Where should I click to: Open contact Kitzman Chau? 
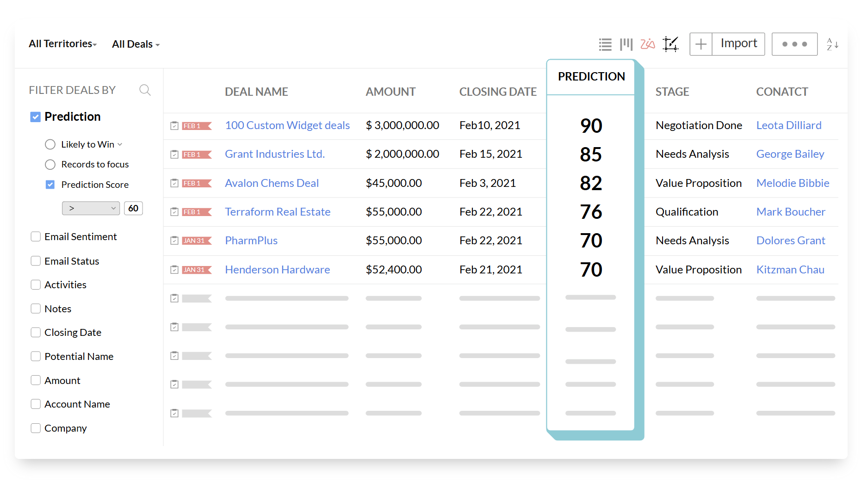tap(790, 270)
